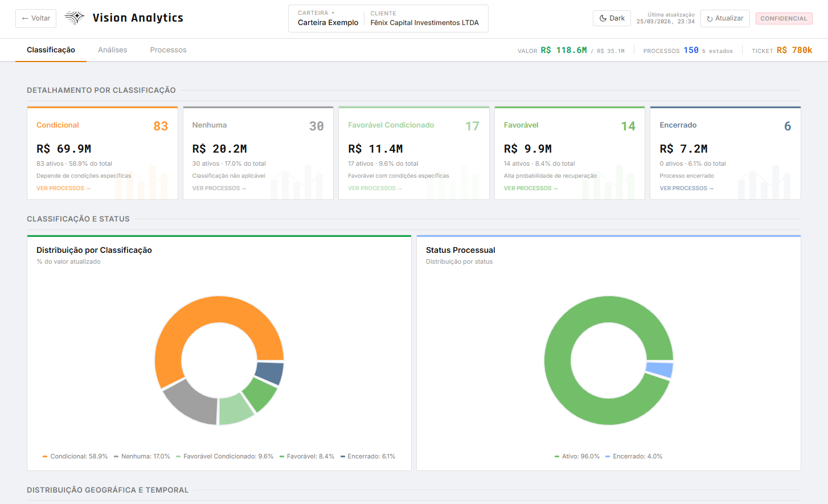Click VER PROCESSOS on the Condicional card

point(63,188)
